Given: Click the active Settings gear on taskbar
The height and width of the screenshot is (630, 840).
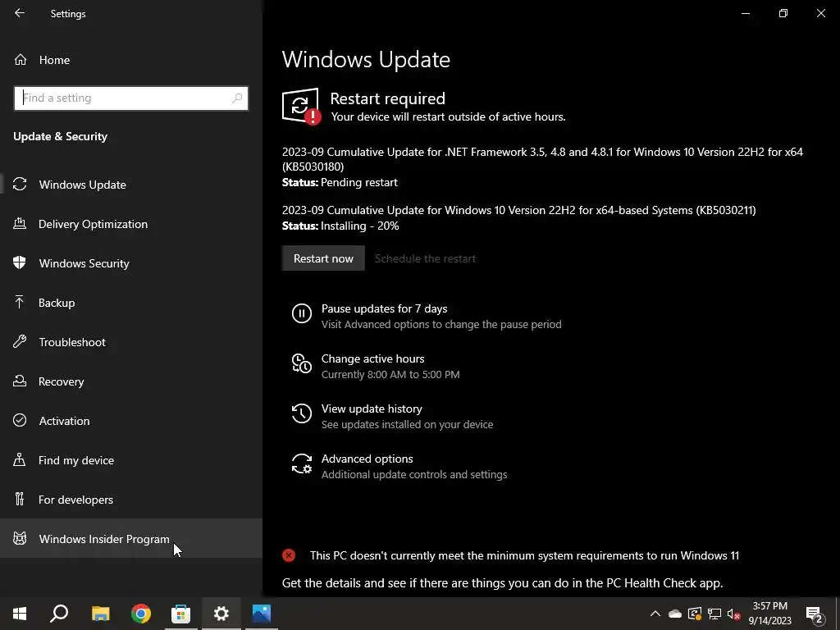Looking at the screenshot, I should (x=221, y=614).
